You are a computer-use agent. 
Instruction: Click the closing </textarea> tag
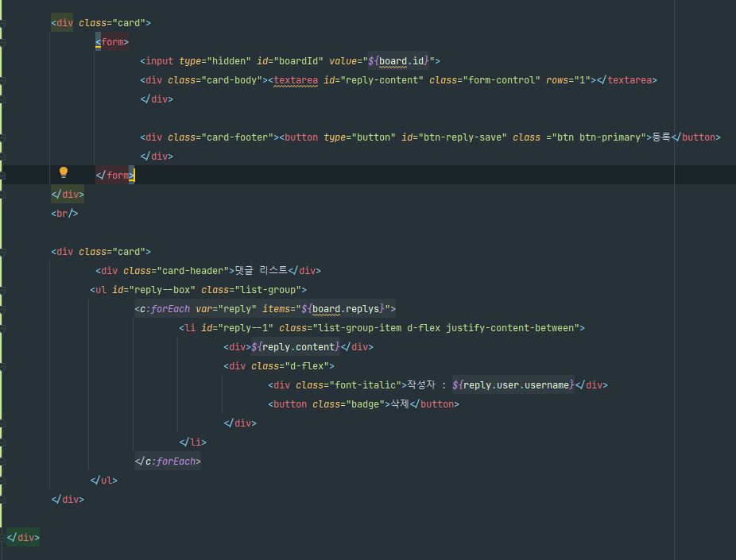(x=626, y=80)
